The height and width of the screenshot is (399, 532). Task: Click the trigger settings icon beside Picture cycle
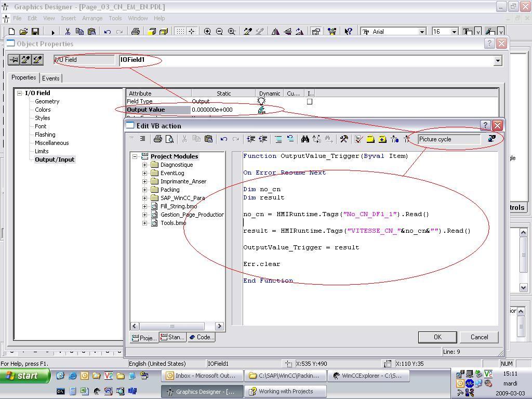(x=491, y=139)
